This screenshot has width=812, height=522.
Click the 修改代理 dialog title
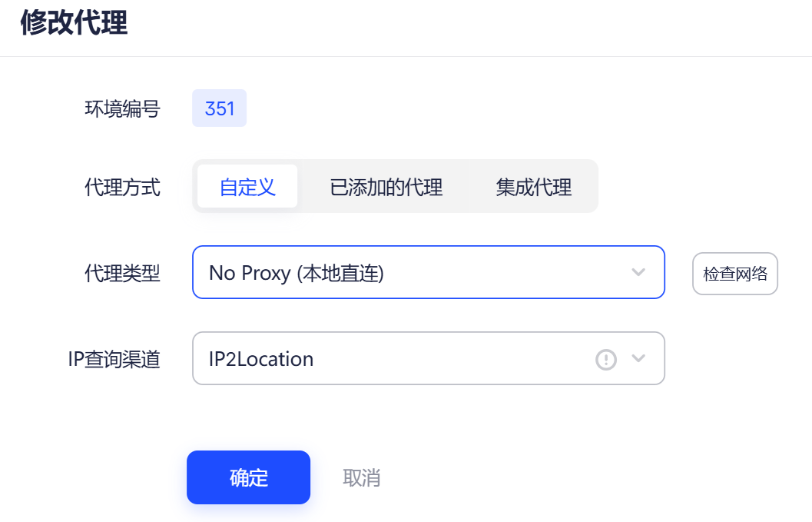[x=73, y=23]
